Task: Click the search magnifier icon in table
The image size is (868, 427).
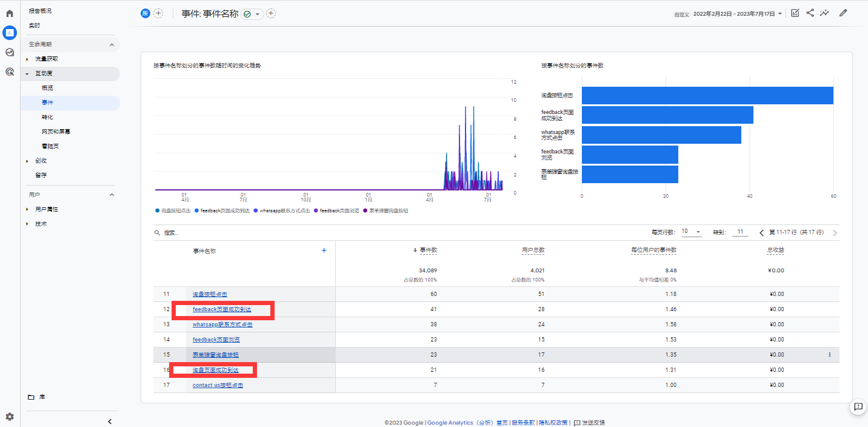Action: tap(158, 232)
